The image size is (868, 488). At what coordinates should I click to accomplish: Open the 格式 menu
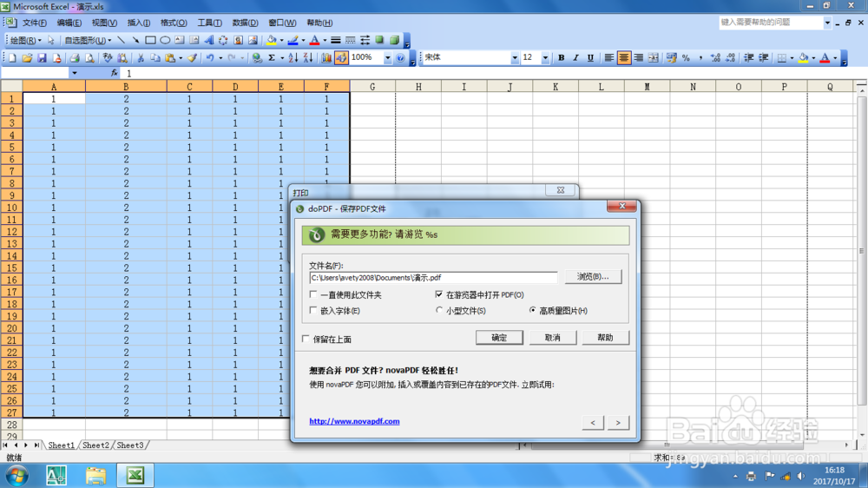click(x=174, y=23)
